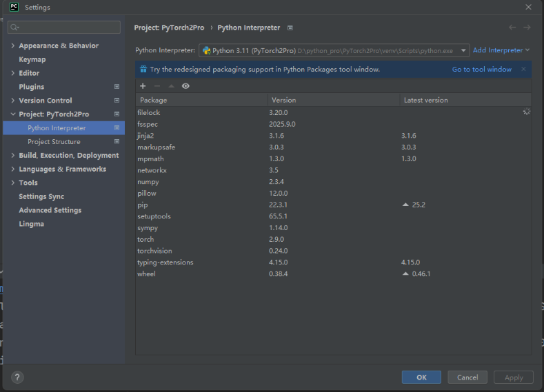
Task: Click the PyCharm logo in title bar
Action: click(x=14, y=7)
